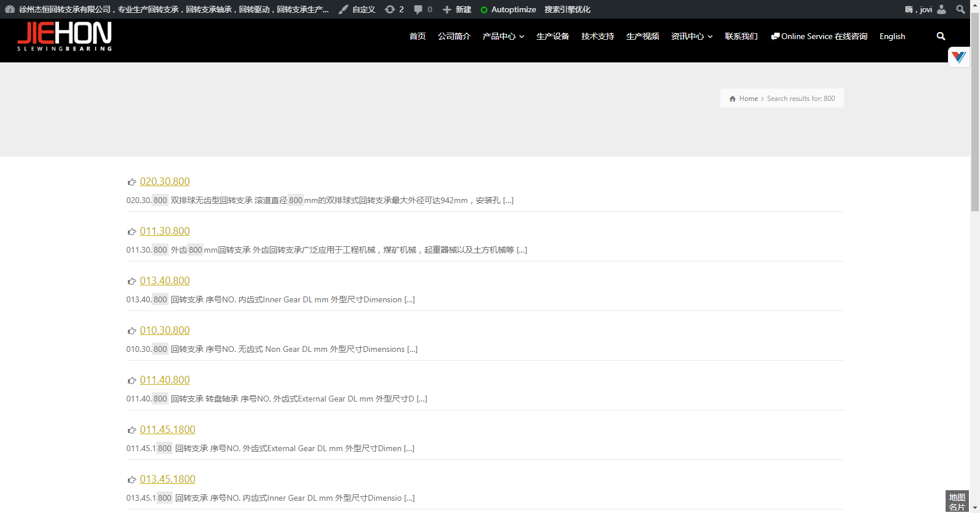This screenshot has height=513, width=980.
Task: Click the hand pointer icon beside 013.40.800
Action: [x=132, y=281]
